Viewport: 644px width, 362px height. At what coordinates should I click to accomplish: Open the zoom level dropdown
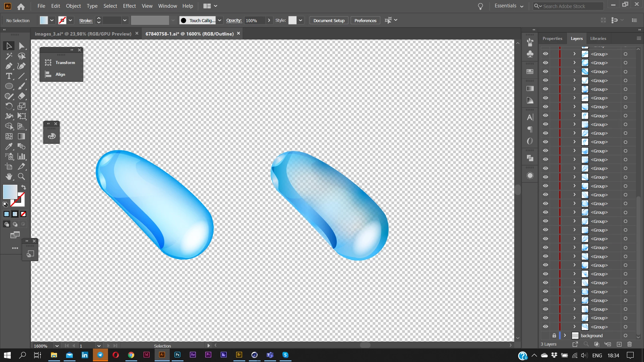pyautogui.click(x=57, y=346)
